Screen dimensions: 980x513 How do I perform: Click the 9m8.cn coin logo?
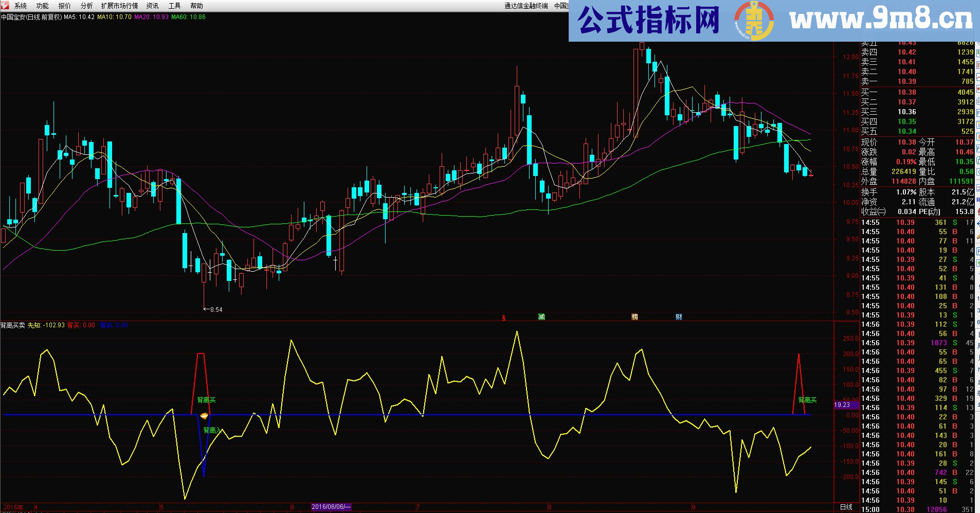753,21
